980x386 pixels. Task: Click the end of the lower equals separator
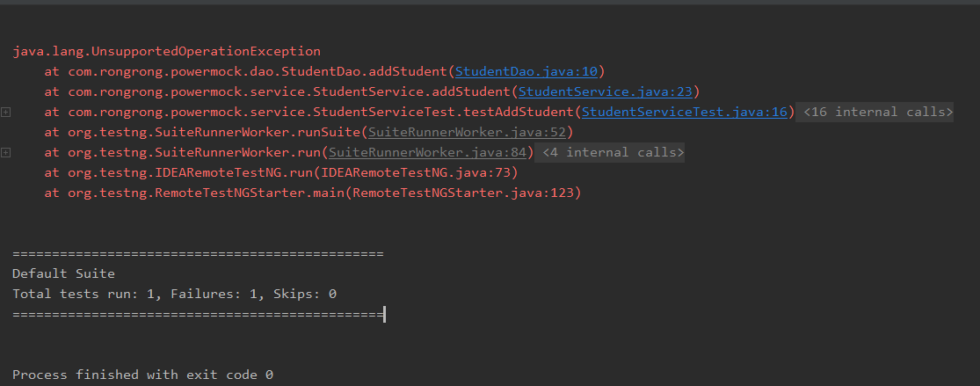[382, 314]
